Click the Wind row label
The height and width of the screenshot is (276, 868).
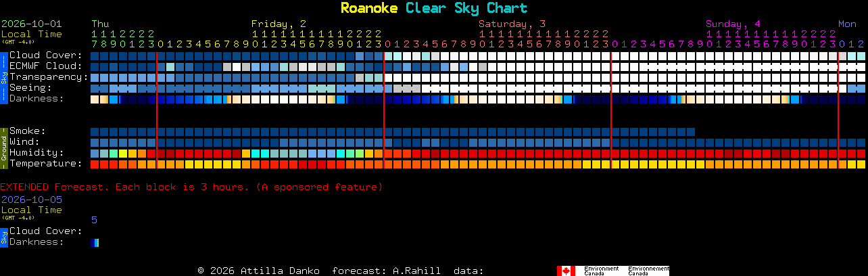pos(24,142)
